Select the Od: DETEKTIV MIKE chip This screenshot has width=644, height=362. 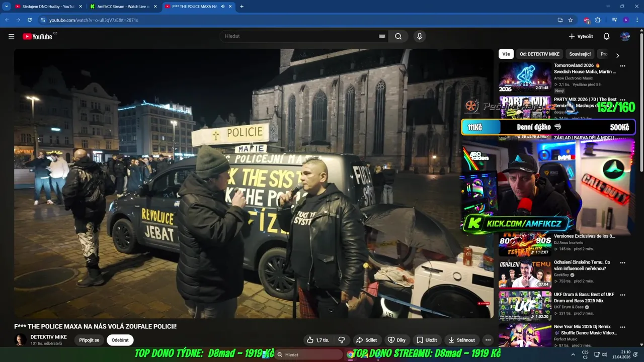pyautogui.click(x=539, y=54)
